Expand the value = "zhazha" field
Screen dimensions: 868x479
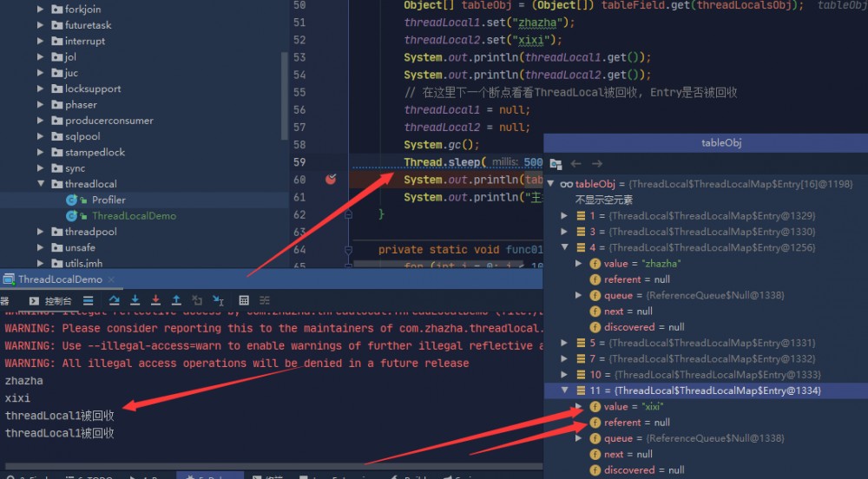(x=578, y=263)
